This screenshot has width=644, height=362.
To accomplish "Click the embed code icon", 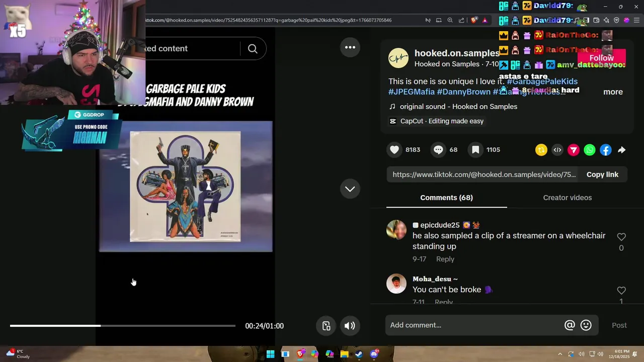I will point(557,150).
